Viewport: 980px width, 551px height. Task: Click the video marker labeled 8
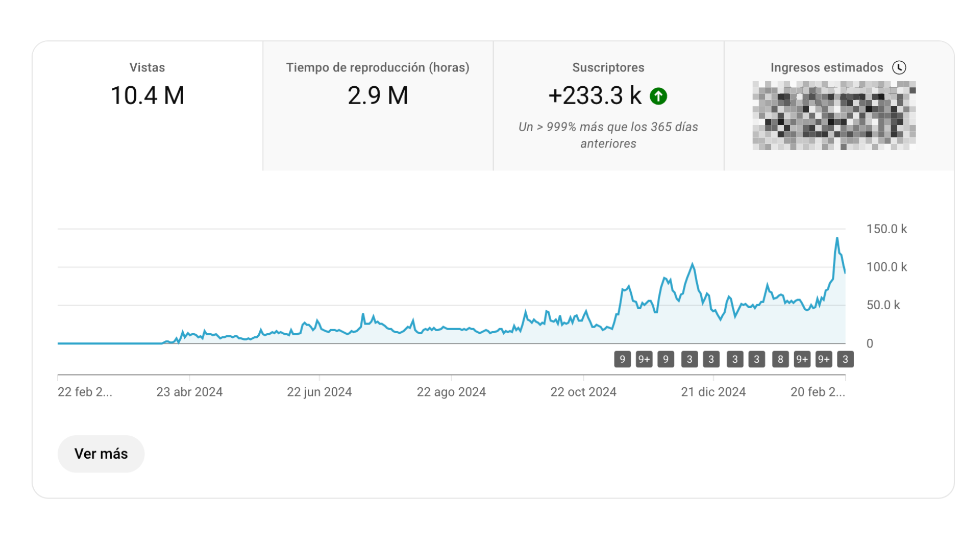[x=780, y=359]
